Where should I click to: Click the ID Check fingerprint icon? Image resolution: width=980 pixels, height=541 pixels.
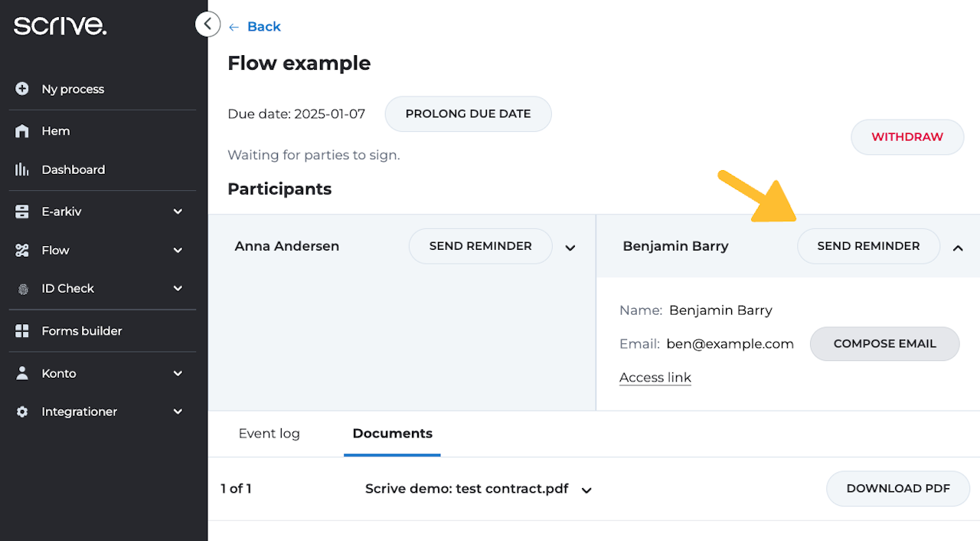pos(23,289)
